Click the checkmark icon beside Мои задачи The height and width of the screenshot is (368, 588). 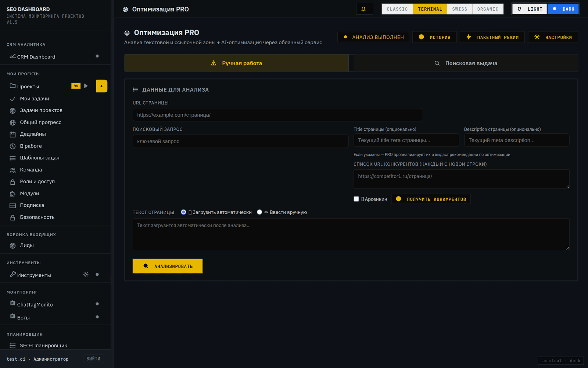(12, 99)
